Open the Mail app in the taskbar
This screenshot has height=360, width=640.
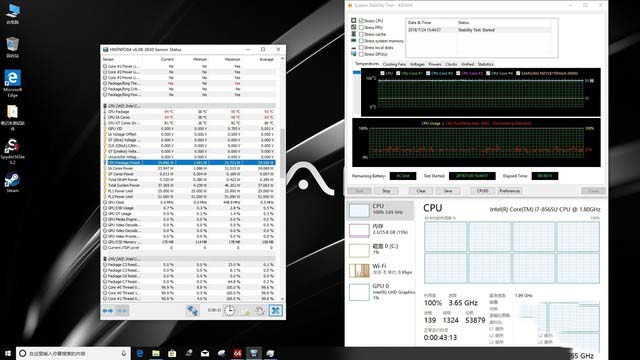pyautogui.click(x=205, y=353)
